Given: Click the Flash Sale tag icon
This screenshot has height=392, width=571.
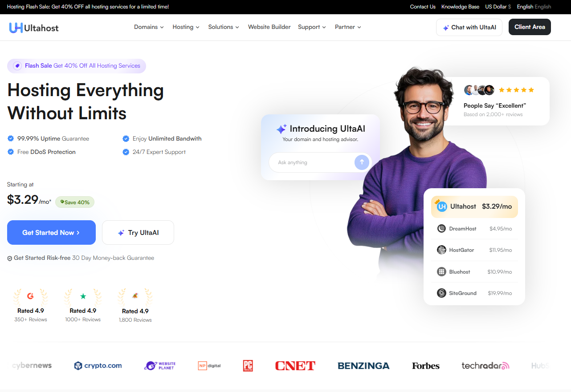Looking at the screenshot, I should point(17,66).
